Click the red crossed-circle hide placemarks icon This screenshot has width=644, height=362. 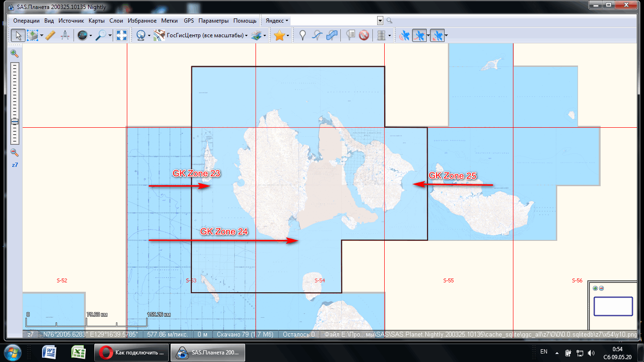pyautogui.click(x=364, y=35)
